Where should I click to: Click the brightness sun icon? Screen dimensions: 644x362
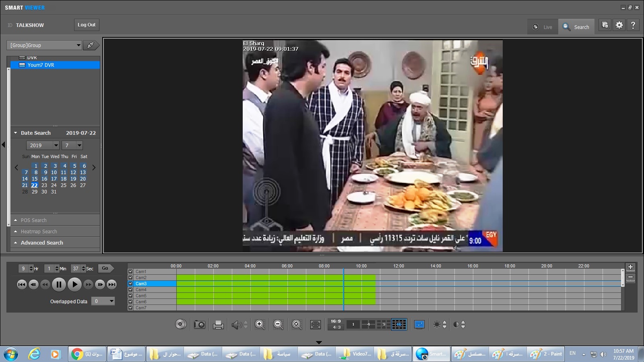437,325
